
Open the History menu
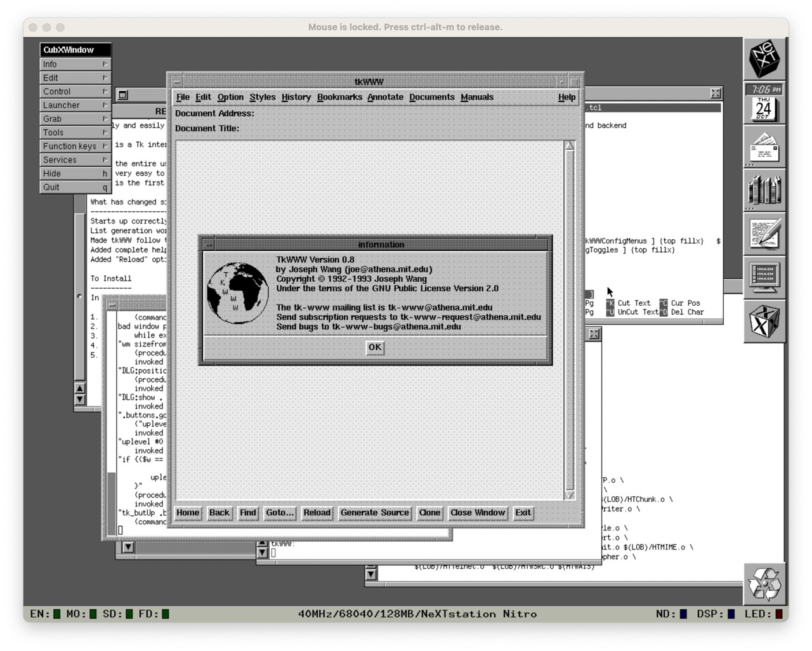(x=296, y=97)
